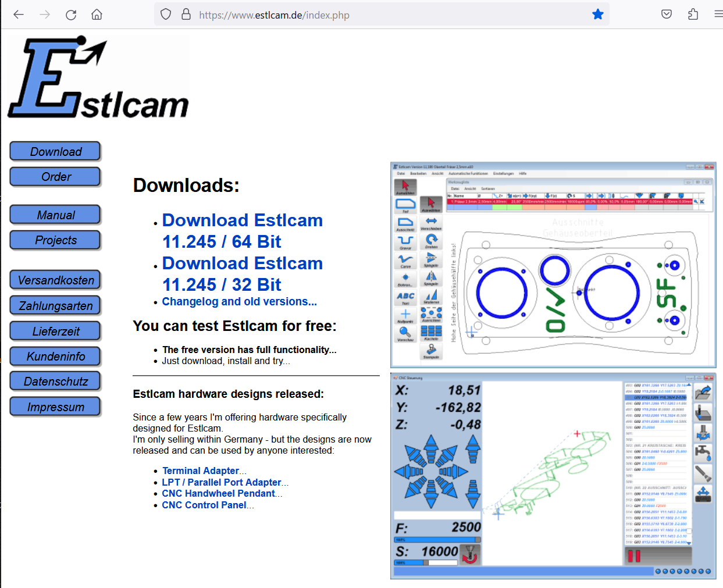
Task: Click the Estlcam CAM screenshot image
Action: [553, 265]
